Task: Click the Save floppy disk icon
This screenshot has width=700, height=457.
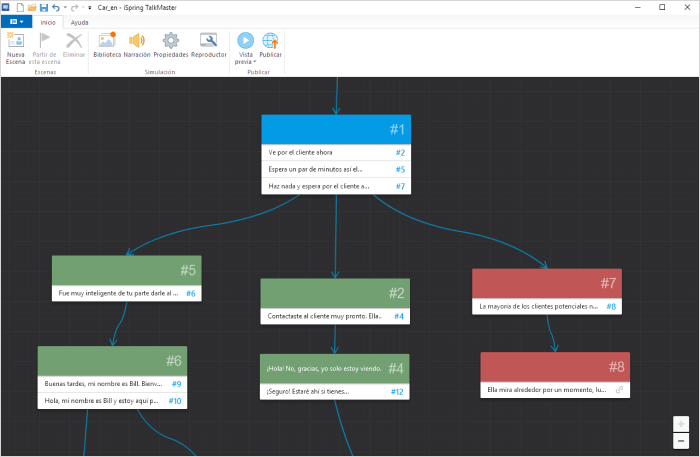Action: point(43,7)
